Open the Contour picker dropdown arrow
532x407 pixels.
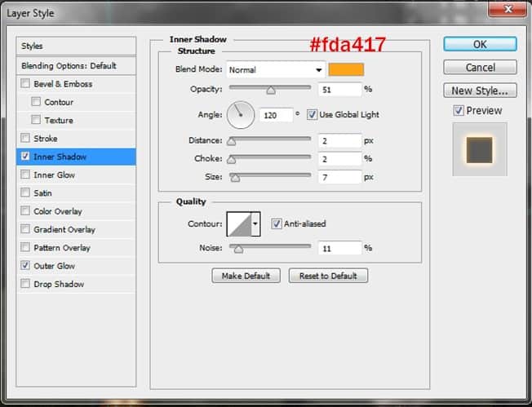(255, 223)
